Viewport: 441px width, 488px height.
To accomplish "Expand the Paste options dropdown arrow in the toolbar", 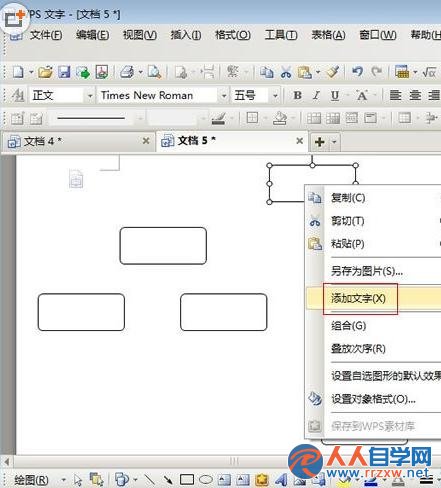I will (x=318, y=72).
